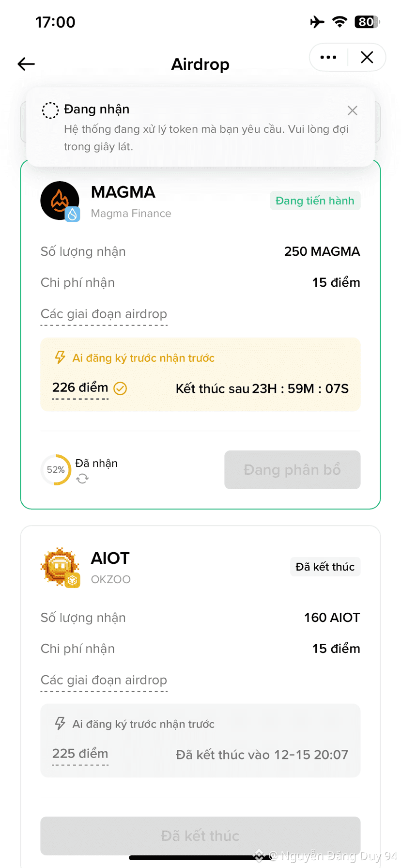
Task: Tap the underlined 225 điểm threshold
Action: [x=80, y=754]
